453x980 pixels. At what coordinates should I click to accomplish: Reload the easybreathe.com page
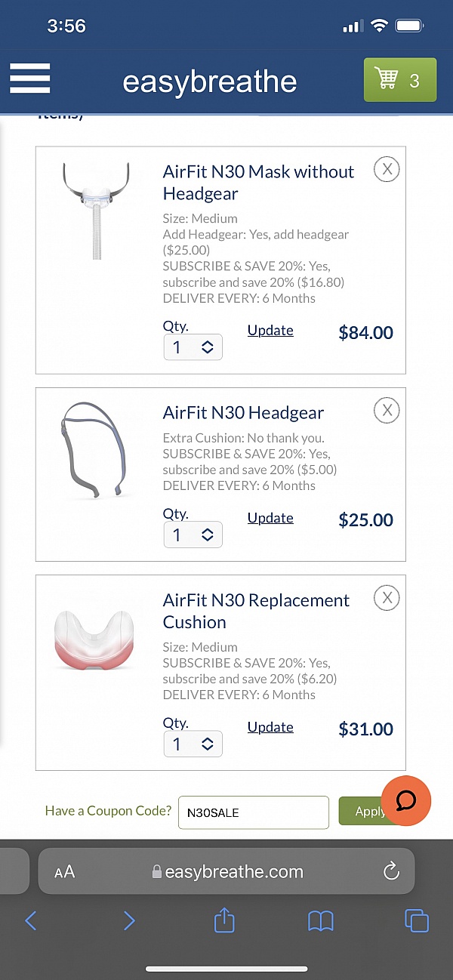pos(391,872)
